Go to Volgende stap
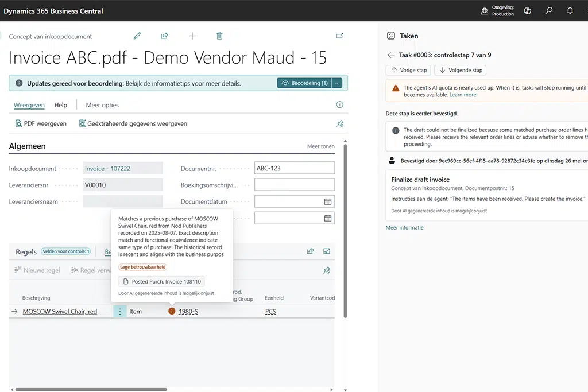The width and height of the screenshot is (588, 392). (461, 70)
